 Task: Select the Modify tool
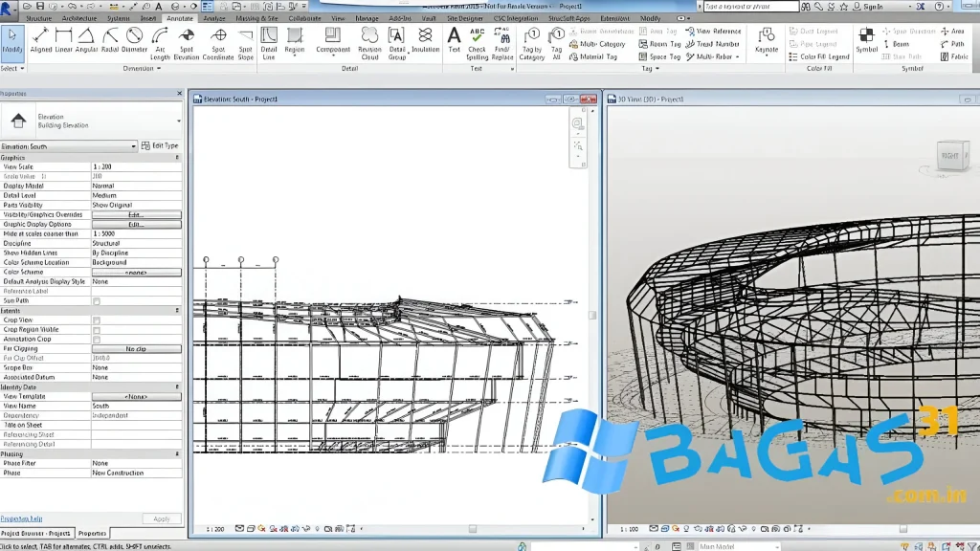coord(11,42)
